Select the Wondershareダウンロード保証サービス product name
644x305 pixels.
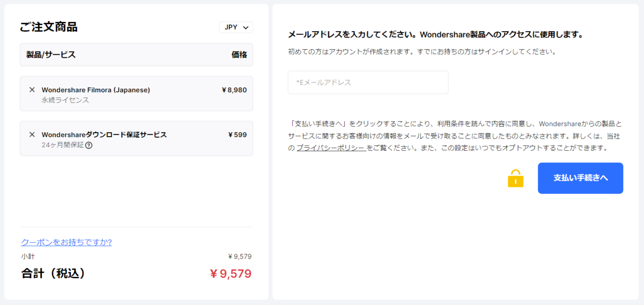click(104, 135)
